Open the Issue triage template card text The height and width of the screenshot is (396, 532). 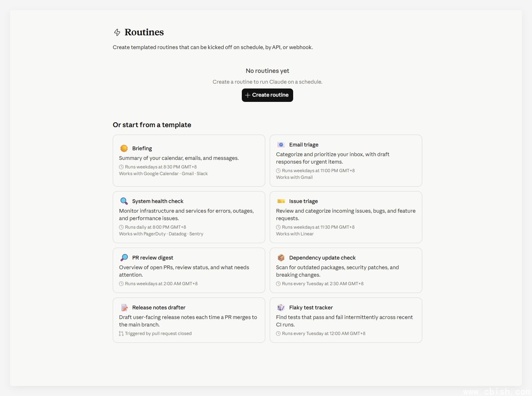point(346,215)
